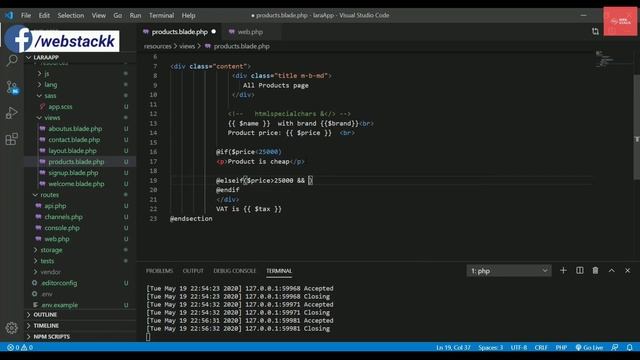The height and width of the screenshot is (360, 640).
Task: Open contact.blade.php file
Action: click(74, 140)
